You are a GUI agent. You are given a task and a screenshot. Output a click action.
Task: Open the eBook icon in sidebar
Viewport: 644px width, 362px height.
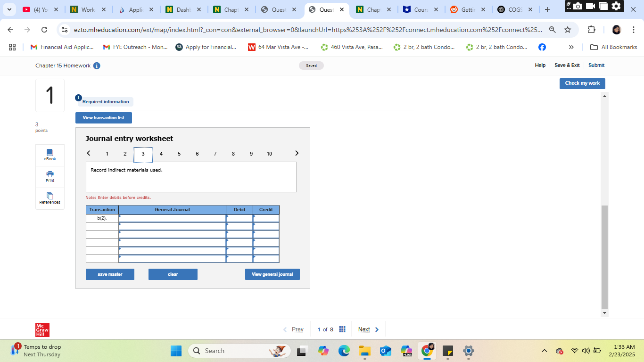point(50,155)
